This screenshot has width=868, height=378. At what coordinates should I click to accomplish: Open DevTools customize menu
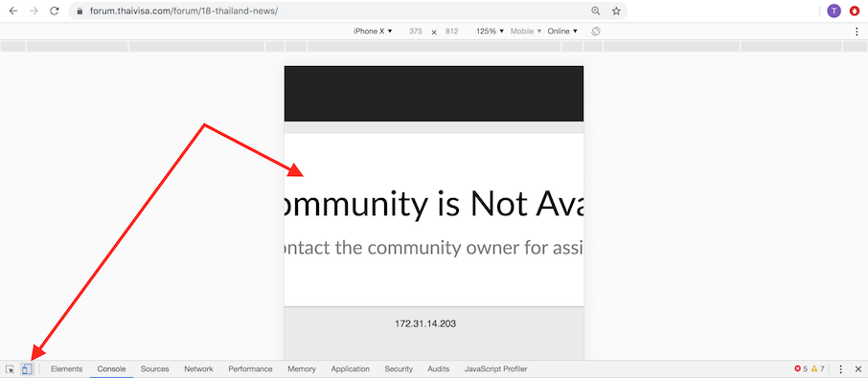(841, 369)
